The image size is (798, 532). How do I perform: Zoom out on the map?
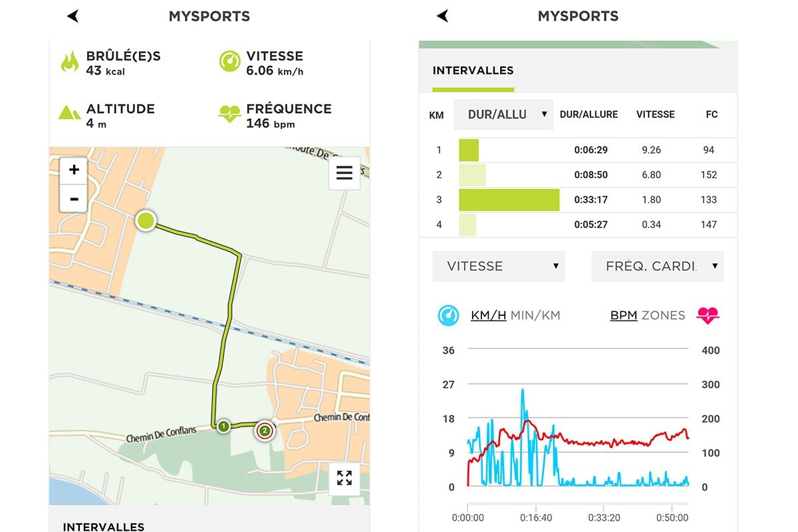click(x=74, y=198)
